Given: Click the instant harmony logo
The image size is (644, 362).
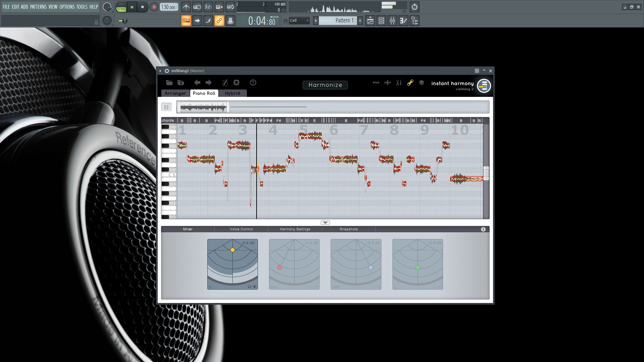Looking at the screenshot, I should (484, 86).
